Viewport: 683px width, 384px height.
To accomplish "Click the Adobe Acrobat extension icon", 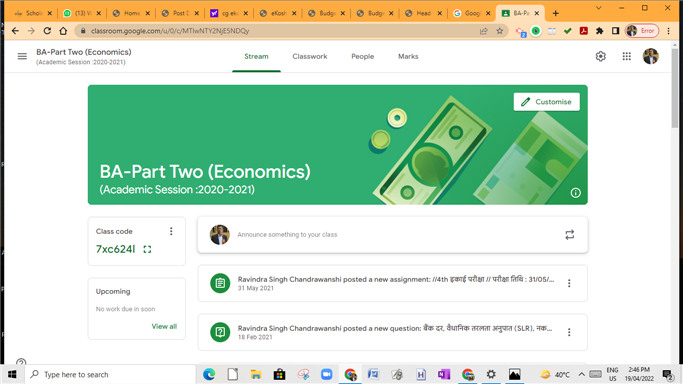I will click(x=584, y=31).
